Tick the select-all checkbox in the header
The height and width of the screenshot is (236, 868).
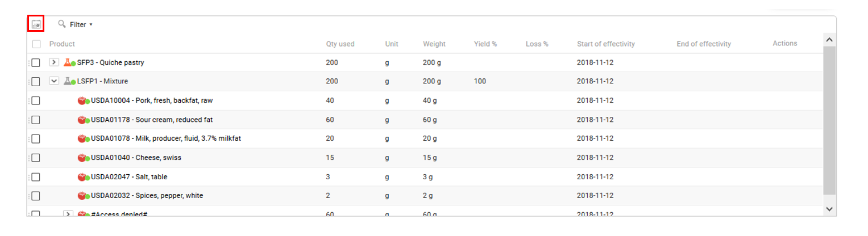[x=36, y=44]
